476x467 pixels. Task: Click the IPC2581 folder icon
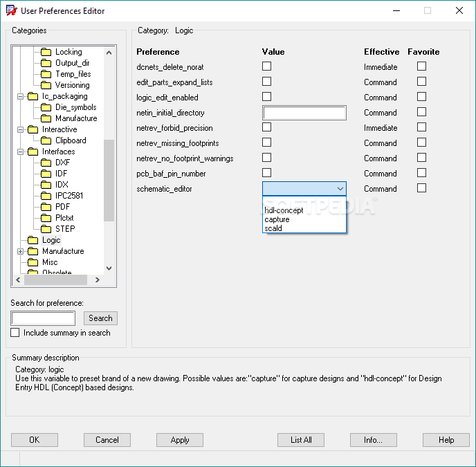pos(46,196)
